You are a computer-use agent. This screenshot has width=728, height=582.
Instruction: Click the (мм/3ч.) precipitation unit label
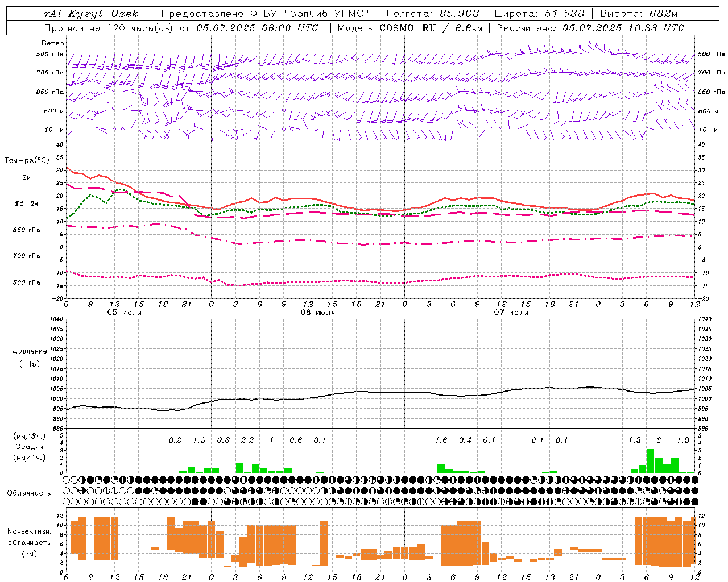tap(30, 436)
